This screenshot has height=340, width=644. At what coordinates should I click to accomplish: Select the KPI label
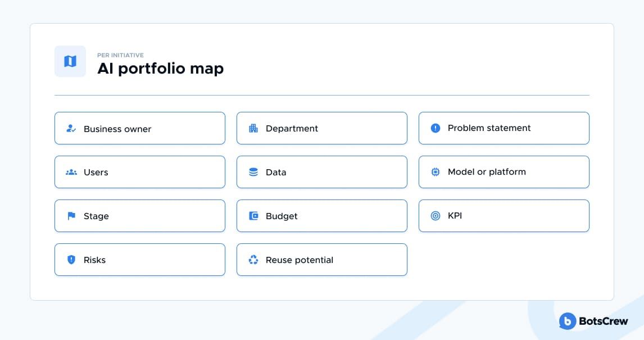455,216
